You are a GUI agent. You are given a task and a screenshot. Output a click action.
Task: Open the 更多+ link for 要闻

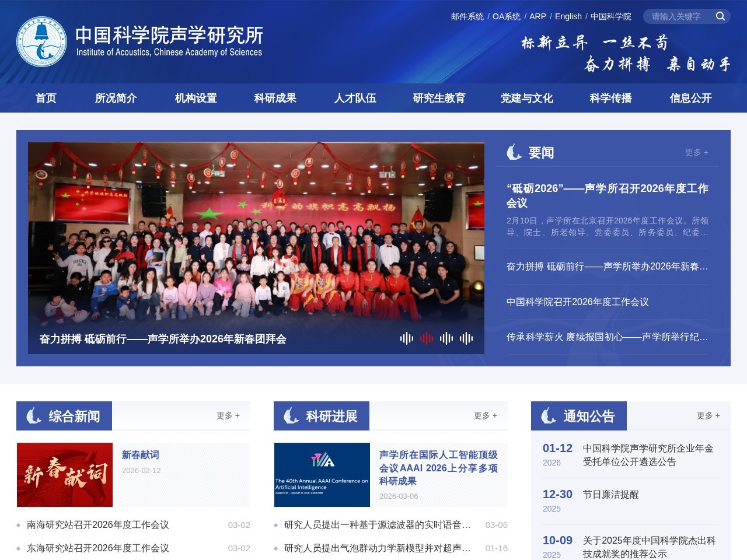(x=696, y=152)
